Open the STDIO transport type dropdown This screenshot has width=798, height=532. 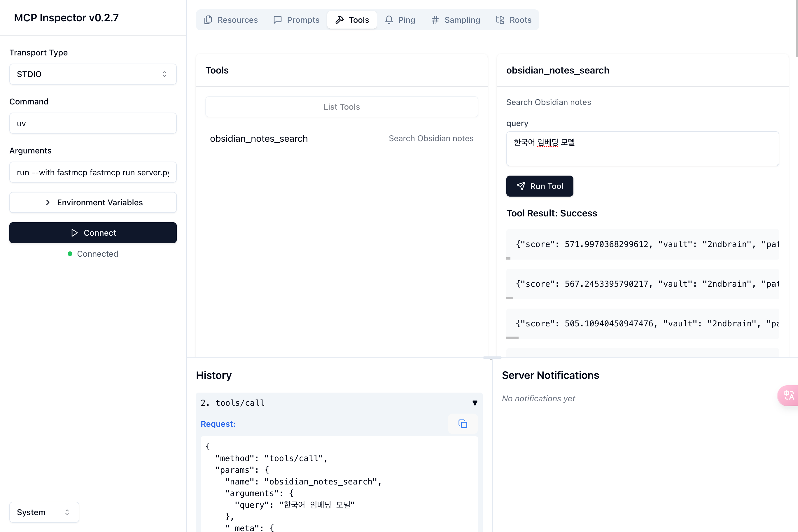(93, 74)
